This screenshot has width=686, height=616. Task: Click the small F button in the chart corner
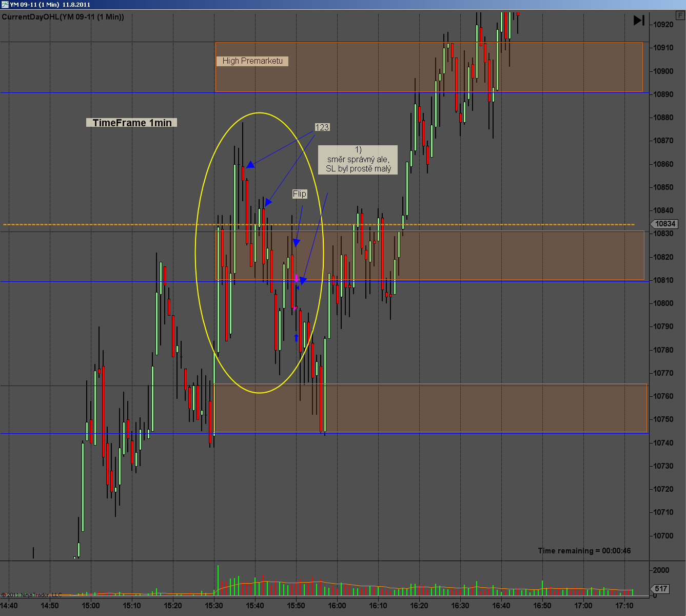point(680,15)
